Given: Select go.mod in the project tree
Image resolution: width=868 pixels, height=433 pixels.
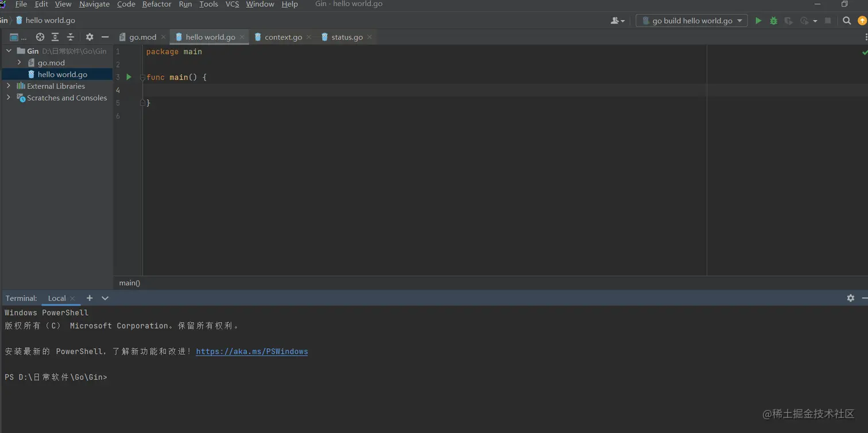Looking at the screenshot, I should tap(51, 63).
